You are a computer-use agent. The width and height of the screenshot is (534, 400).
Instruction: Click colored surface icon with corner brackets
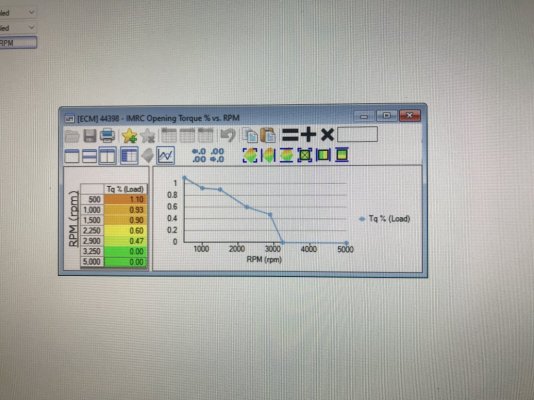click(x=250, y=155)
